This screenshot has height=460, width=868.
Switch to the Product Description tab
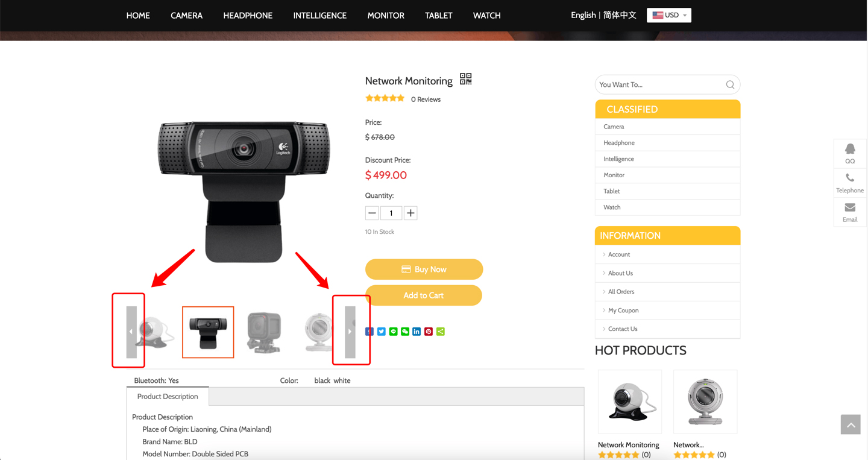(168, 397)
